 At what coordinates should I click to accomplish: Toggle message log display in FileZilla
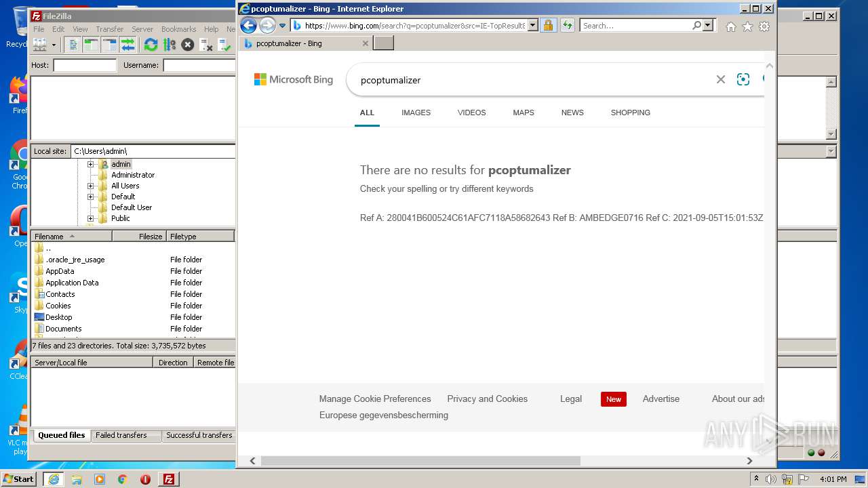click(74, 45)
